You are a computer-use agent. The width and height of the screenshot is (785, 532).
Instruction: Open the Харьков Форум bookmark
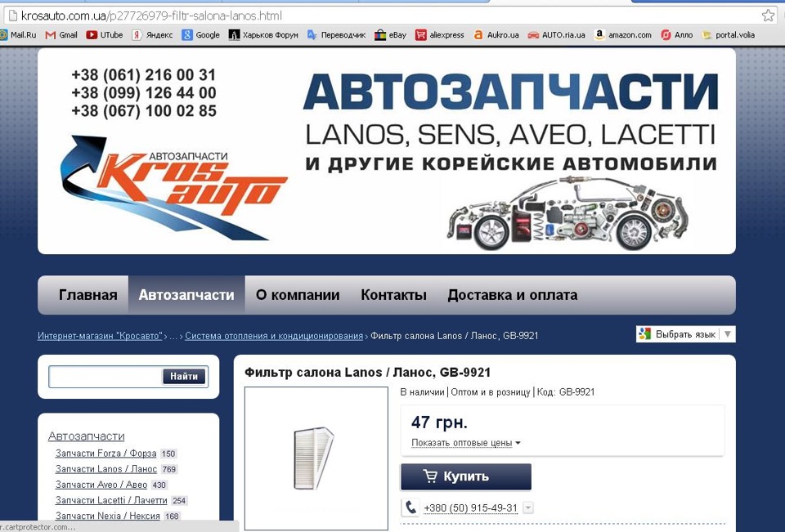click(263, 35)
